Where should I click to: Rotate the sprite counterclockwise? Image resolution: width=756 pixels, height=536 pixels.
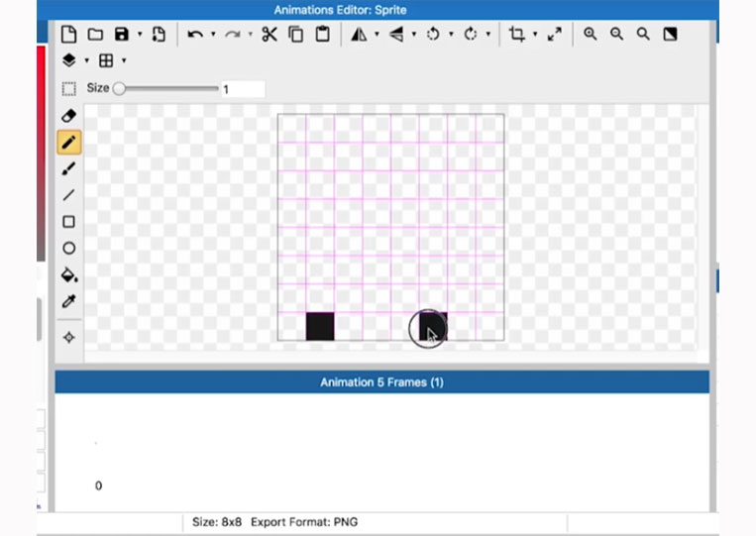[x=433, y=35]
